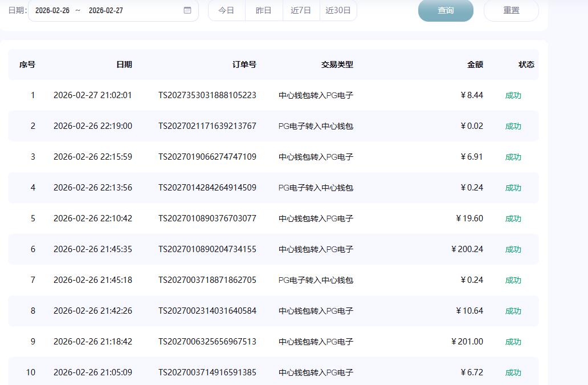Click the 序号 column header

pos(26,64)
